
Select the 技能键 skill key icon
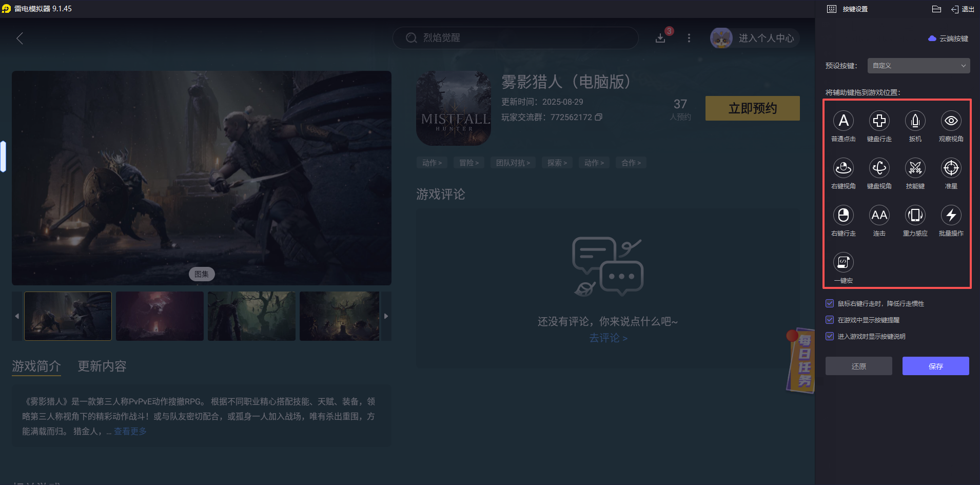pyautogui.click(x=915, y=168)
